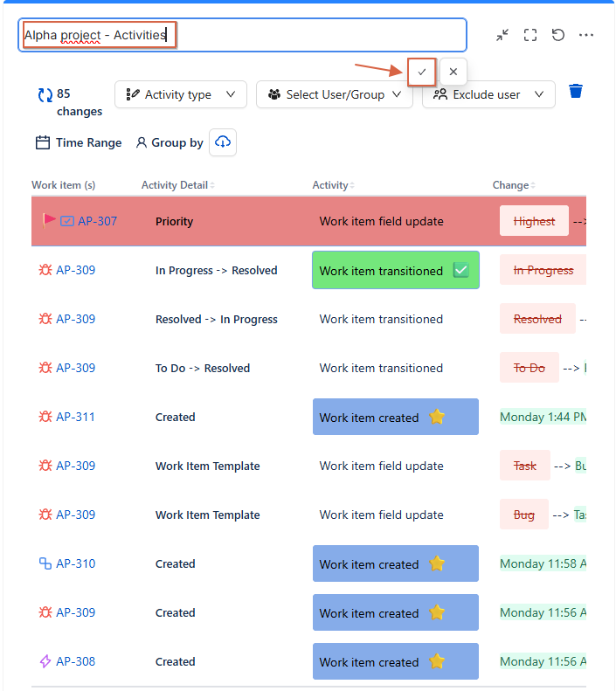Screen dimensions: 616x691
Task: Click the star icon on AP-308 Work item created
Action: pos(437,661)
